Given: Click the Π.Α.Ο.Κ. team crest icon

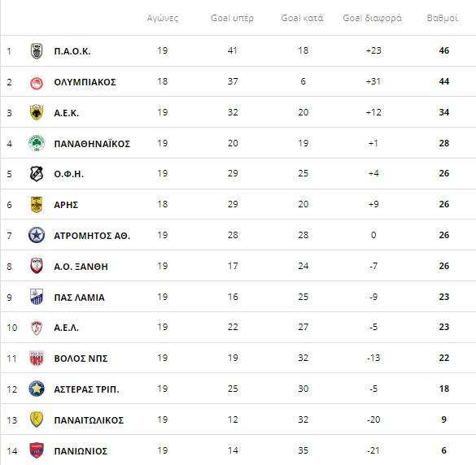Looking at the screenshot, I should pos(37,51).
